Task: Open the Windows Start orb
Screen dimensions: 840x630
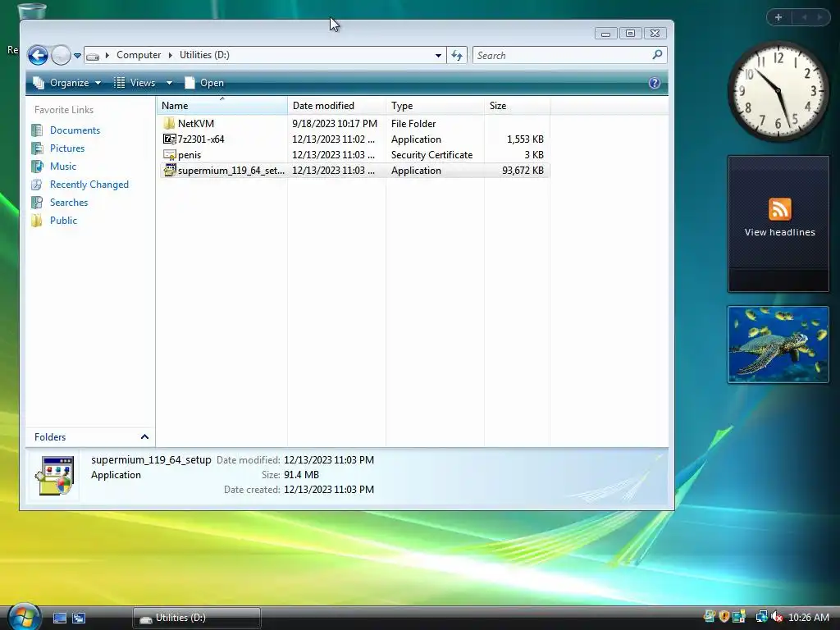Action: point(24,617)
